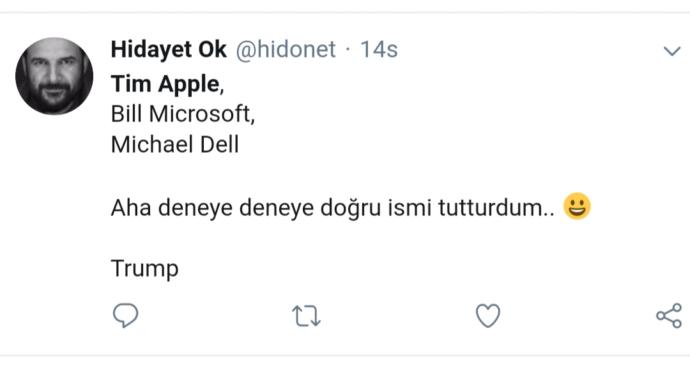690x368 pixels.
Task: Open the reply speech bubble icon
Action: point(126,315)
